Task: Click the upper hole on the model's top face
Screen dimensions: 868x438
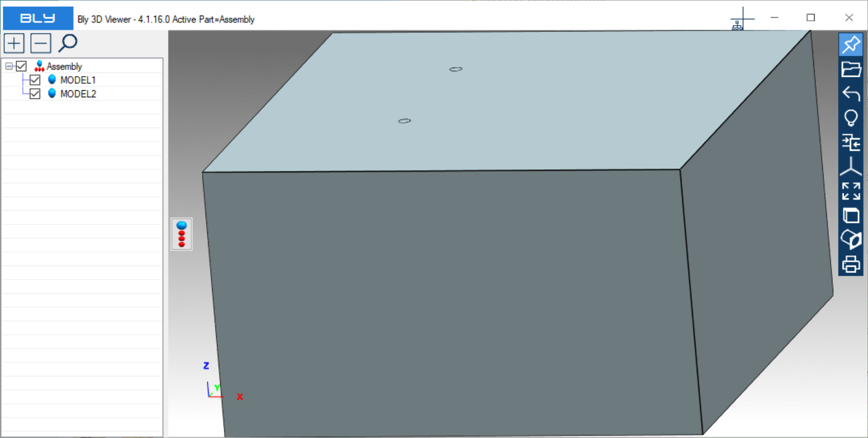Action: (456, 69)
